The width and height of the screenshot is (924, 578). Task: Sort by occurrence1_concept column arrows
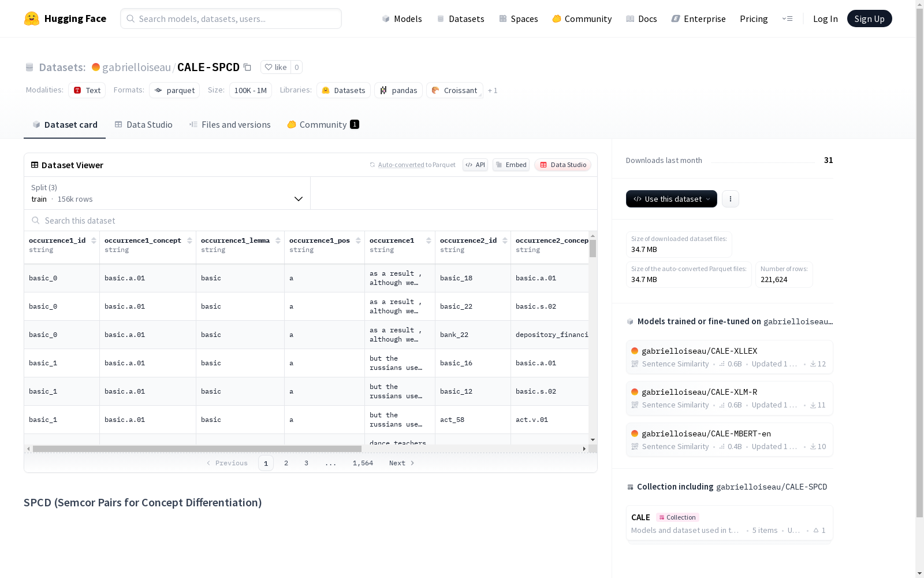[x=189, y=240]
